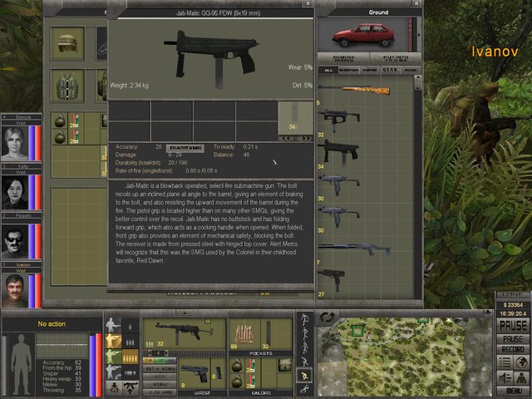Screen dimensions: 532x399
Task: Choose the selected crouch-run posture icon
Action: [305, 376]
